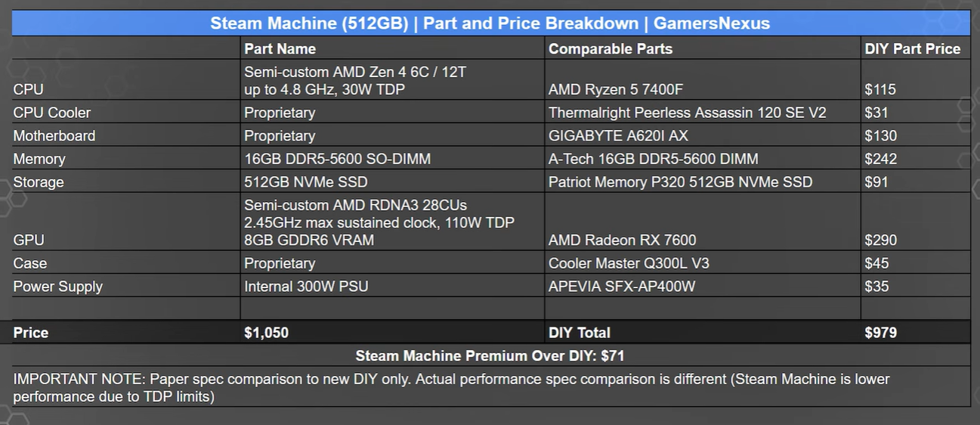This screenshot has height=425, width=980.
Task: Click the 'AMD Ryzen 5 7400F' cell
Action: (x=616, y=89)
